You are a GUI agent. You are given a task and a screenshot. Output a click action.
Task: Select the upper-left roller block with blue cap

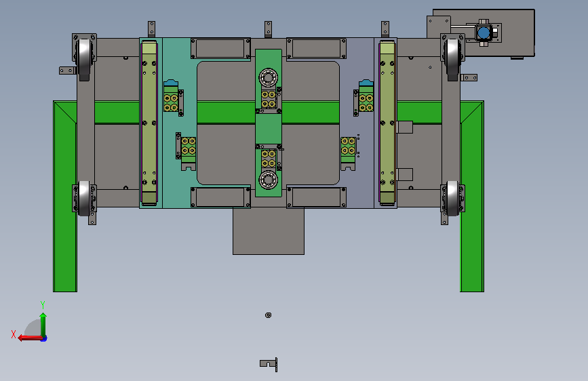point(171,96)
